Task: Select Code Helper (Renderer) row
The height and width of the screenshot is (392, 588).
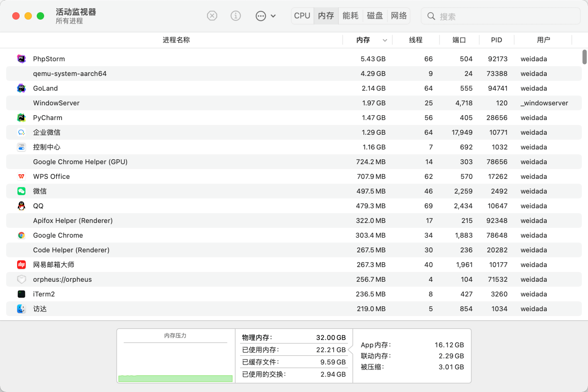Action: (294, 250)
